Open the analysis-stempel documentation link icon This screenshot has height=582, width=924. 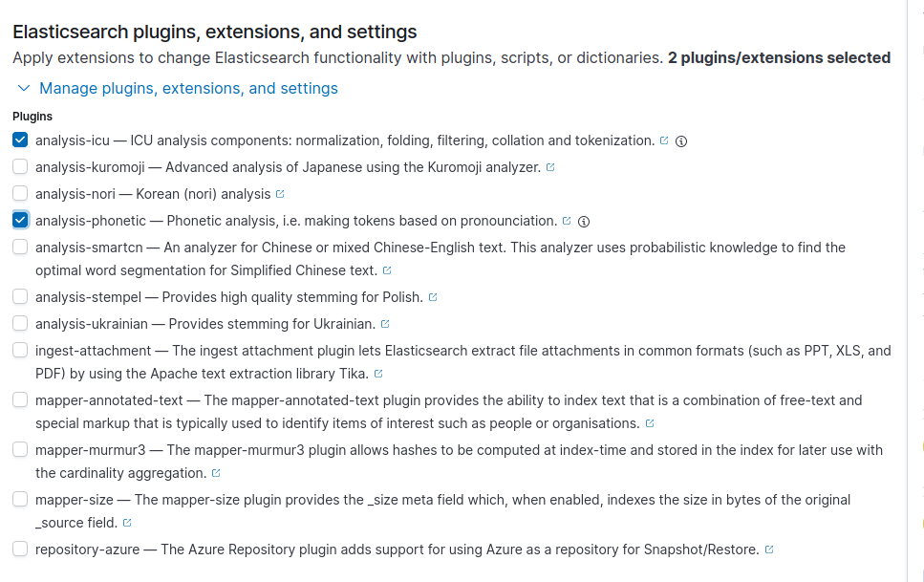coord(433,296)
